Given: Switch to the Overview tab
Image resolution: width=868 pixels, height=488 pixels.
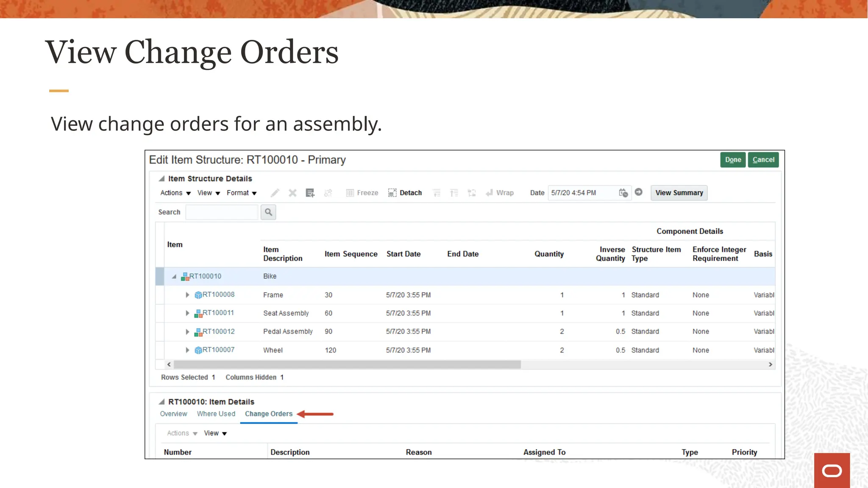Looking at the screenshot, I should point(173,414).
